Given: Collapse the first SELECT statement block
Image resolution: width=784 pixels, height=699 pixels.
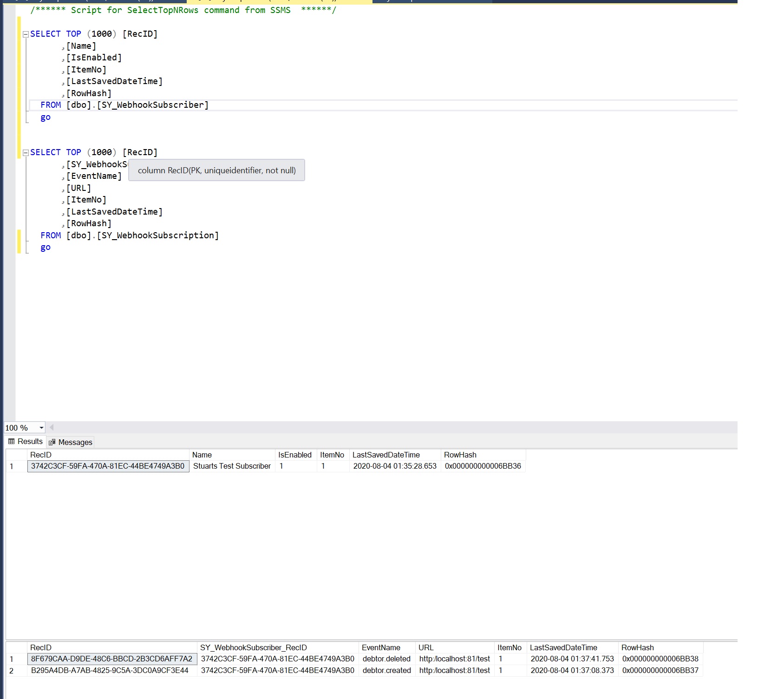Looking at the screenshot, I should pyautogui.click(x=26, y=34).
